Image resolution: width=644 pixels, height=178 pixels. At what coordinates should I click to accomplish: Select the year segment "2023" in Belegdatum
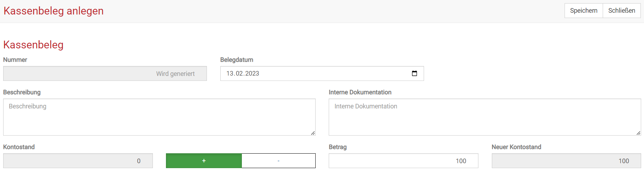[x=252, y=73]
